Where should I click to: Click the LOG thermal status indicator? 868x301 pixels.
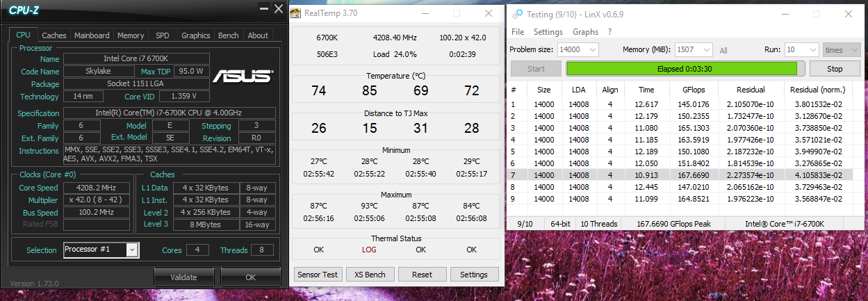coord(370,250)
